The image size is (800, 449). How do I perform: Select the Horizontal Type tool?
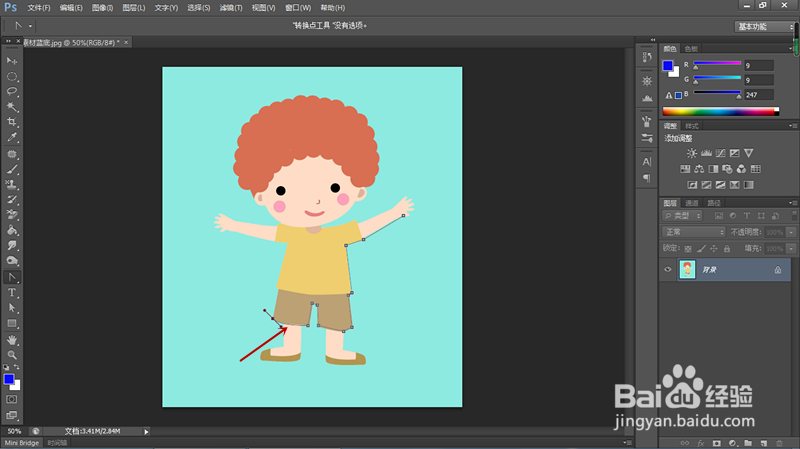pos(12,293)
